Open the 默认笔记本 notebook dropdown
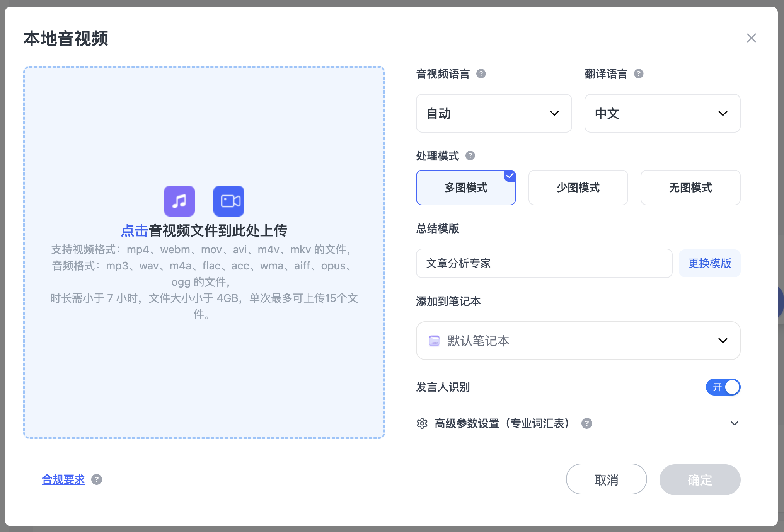784x532 pixels. point(578,341)
